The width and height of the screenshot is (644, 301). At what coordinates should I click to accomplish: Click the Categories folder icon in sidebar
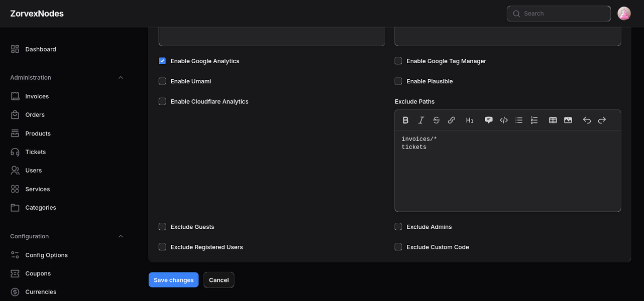click(15, 208)
